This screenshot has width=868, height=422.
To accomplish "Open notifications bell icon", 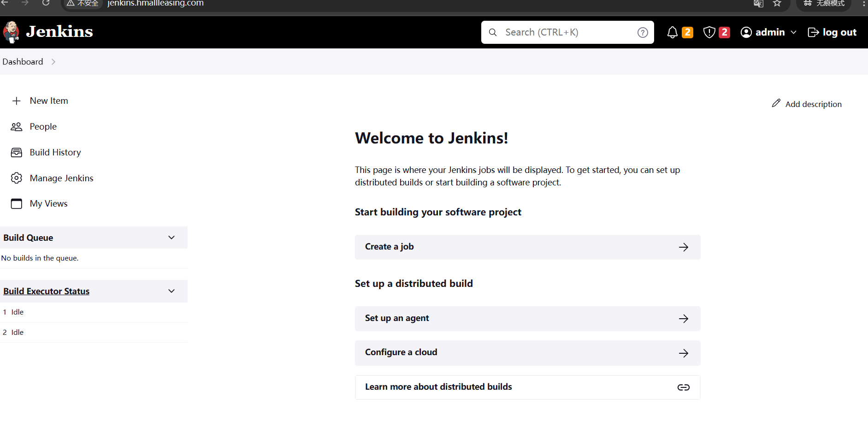I will 673,32.
